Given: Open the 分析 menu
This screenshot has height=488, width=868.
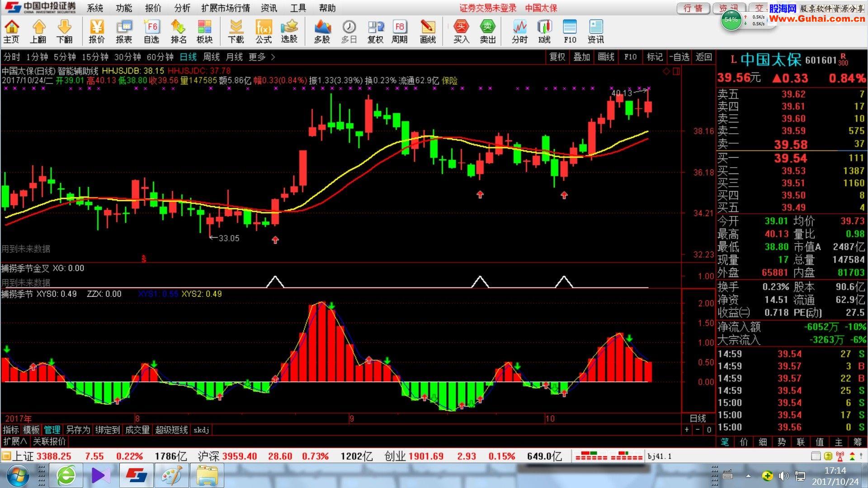Looking at the screenshot, I should [x=182, y=8].
